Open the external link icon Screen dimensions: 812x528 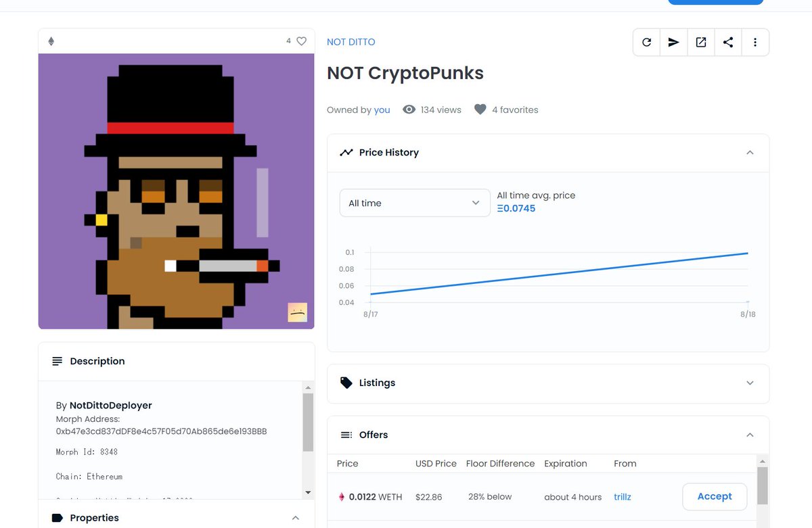[701, 42]
